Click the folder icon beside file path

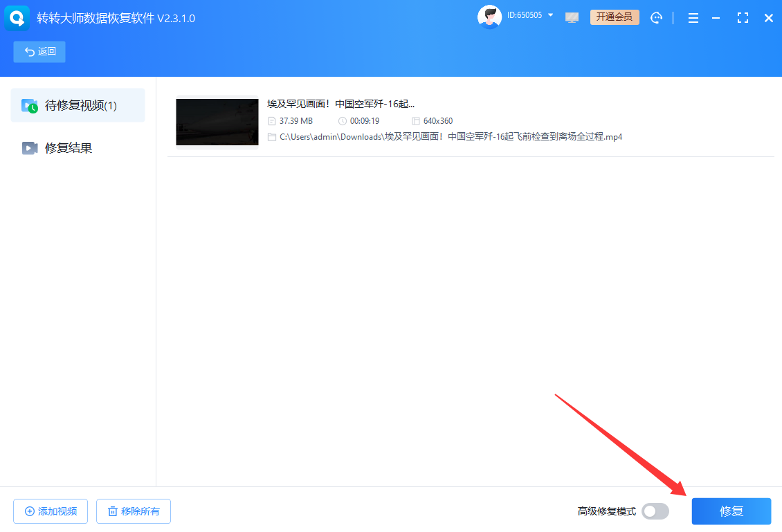(x=272, y=136)
